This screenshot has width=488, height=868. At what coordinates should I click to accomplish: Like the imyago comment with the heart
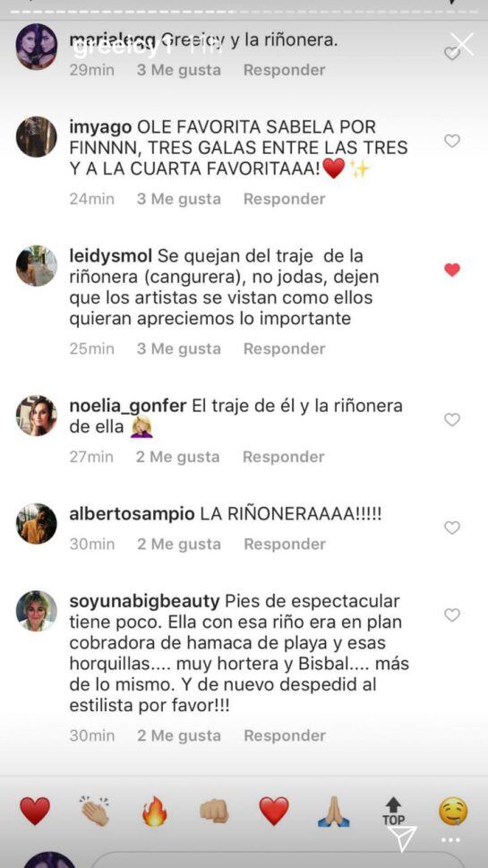click(x=452, y=142)
